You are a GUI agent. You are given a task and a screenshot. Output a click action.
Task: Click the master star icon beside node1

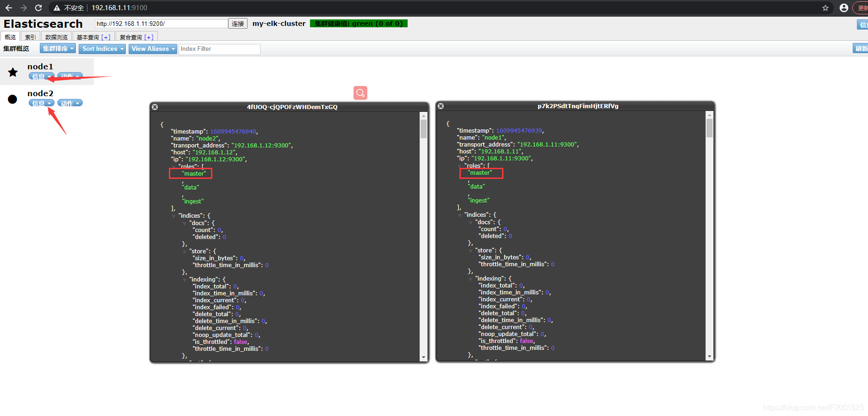[13, 72]
